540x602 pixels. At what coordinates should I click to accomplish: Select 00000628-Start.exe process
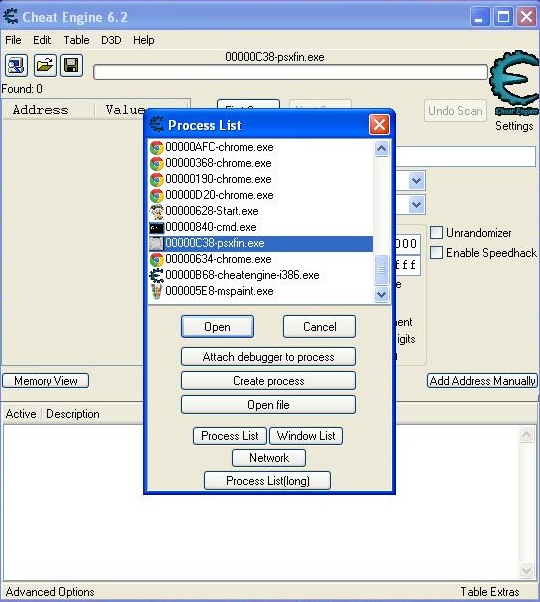(261, 212)
